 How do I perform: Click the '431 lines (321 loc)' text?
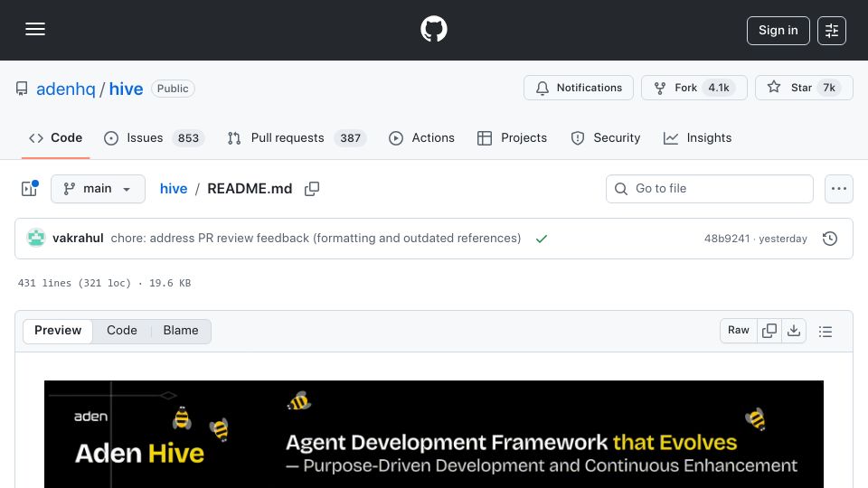74,283
